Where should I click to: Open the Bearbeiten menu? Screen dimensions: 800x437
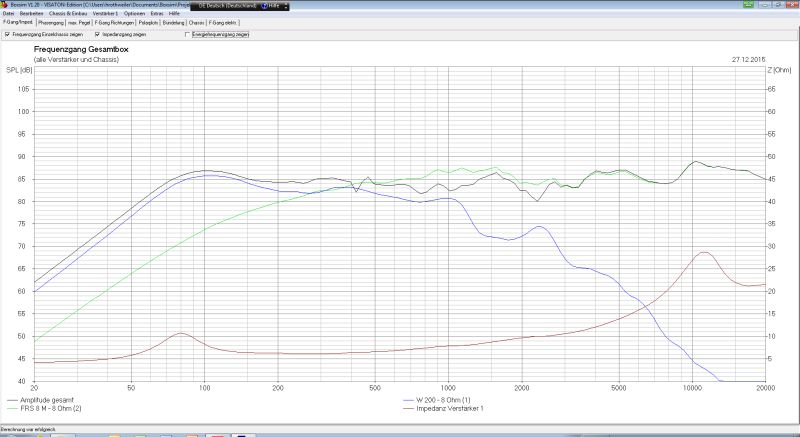pyautogui.click(x=31, y=13)
